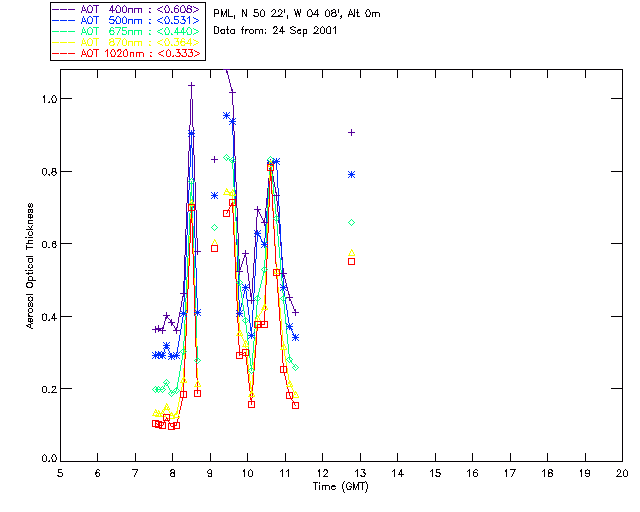Click the text Data from: 24 Sep 2001
This screenshot has width=640, height=512.
[275, 31]
